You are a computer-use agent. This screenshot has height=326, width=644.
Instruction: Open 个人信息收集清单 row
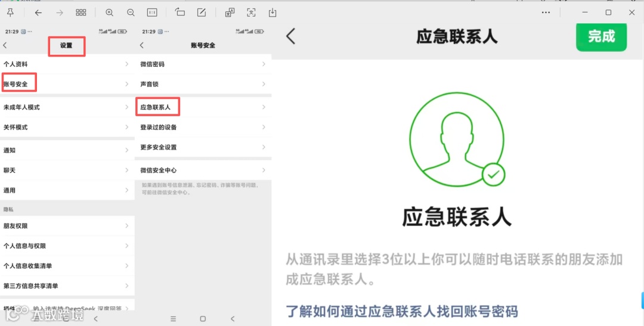[x=67, y=266]
